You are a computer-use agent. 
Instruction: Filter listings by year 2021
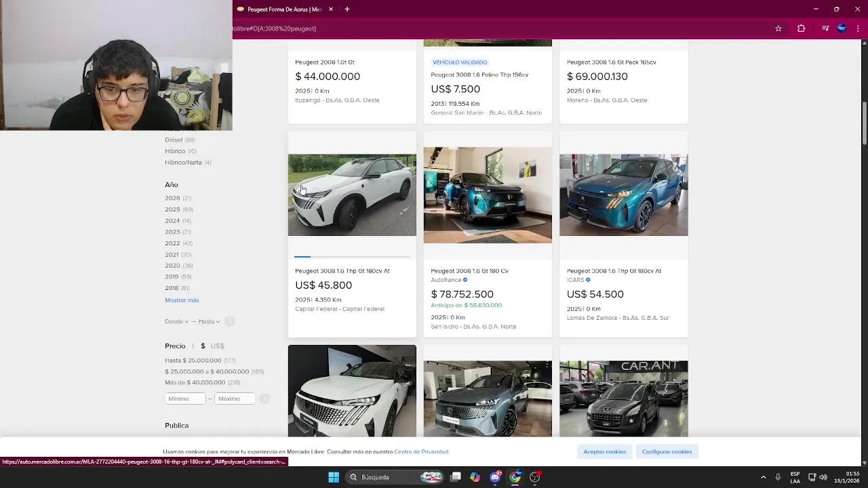pyautogui.click(x=178, y=255)
